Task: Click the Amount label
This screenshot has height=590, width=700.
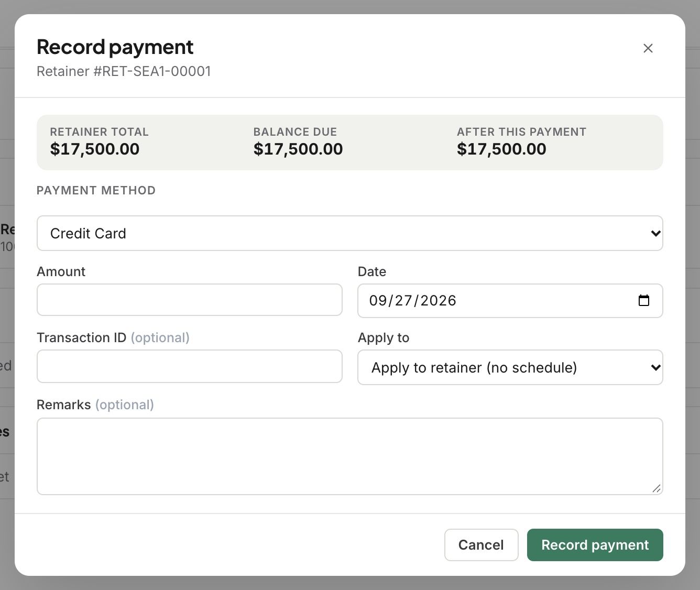Action: click(61, 271)
